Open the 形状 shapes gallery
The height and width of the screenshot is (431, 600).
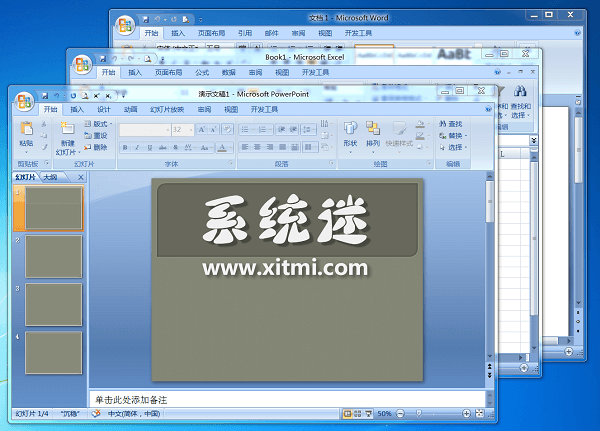(x=350, y=137)
